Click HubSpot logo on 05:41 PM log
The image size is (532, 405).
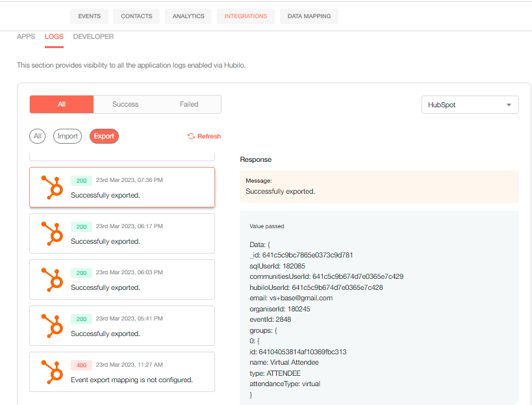pyautogui.click(x=52, y=326)
